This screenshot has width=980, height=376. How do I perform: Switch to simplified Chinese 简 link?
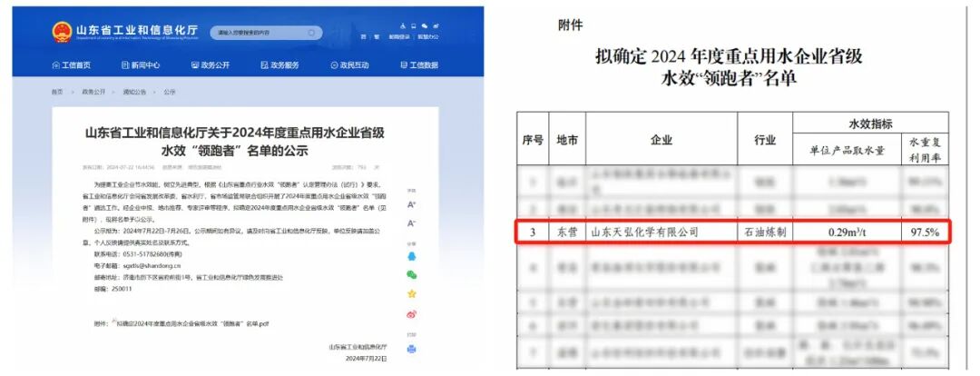click(363, 37)
